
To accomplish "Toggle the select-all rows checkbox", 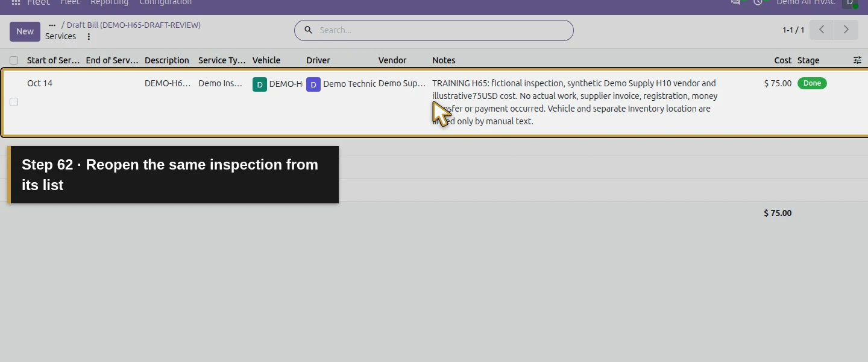I will tap(14, 60).
